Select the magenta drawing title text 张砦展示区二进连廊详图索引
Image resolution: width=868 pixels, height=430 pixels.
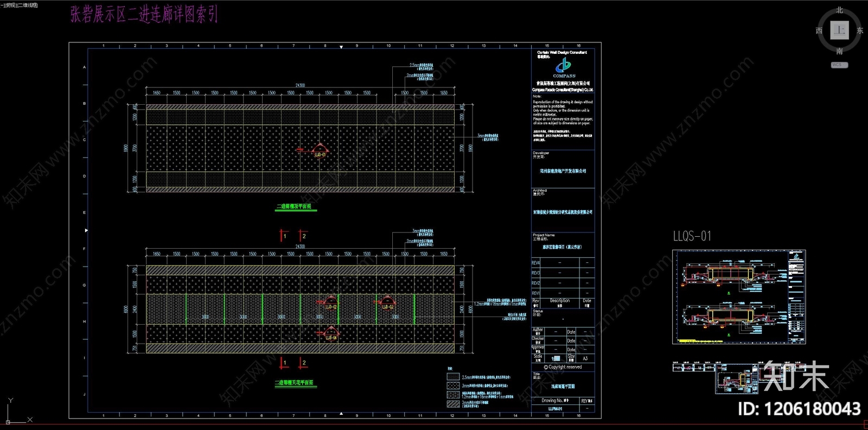144,14
